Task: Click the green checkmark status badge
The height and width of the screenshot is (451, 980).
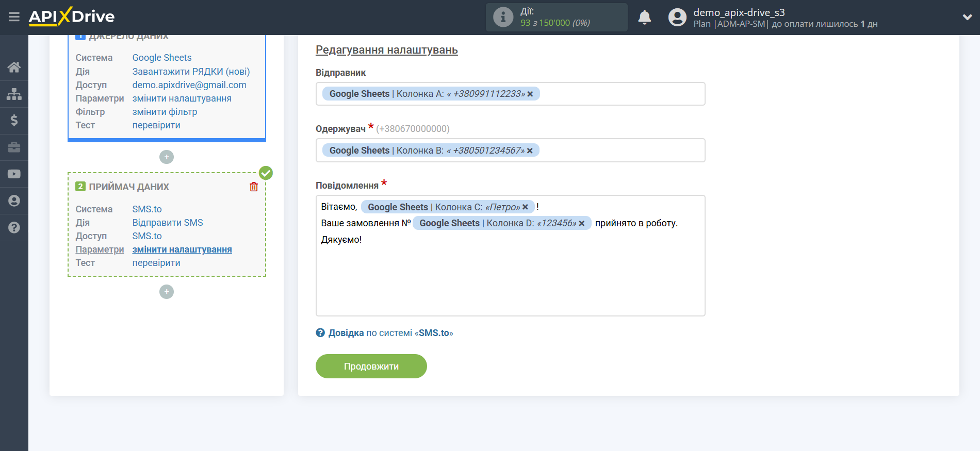Action: point(266,173)
